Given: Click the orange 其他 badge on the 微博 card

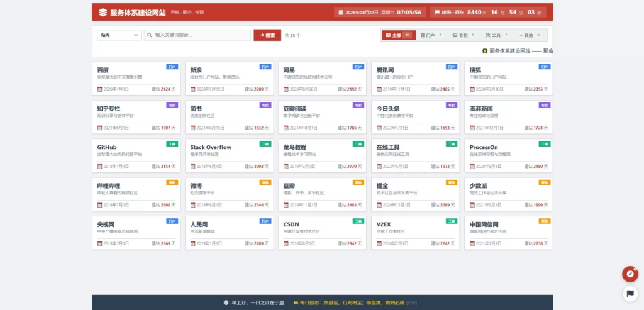Looking at the screenshot, I should [265, 182].
